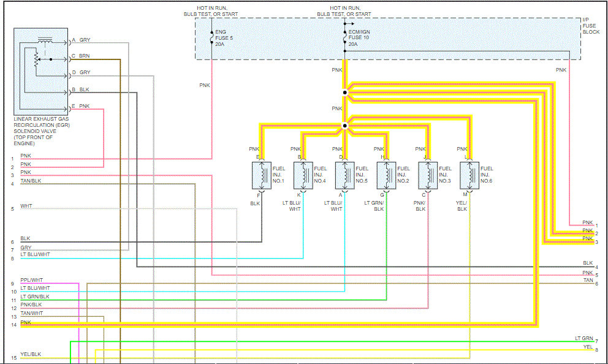
Task: Click the FUEL INJ. NO.2 text label
Action: tap(403, 175)
